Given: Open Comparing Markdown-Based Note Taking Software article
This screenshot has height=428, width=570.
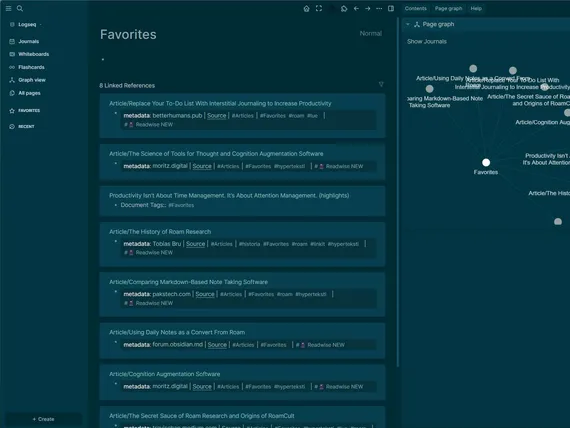Looking at the screenshot, I should pyautogui.click(x=188, y=282).
